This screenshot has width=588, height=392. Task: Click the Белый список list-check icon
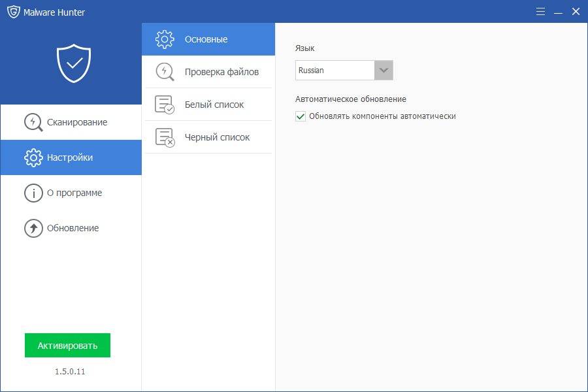[x=165, y=105]
